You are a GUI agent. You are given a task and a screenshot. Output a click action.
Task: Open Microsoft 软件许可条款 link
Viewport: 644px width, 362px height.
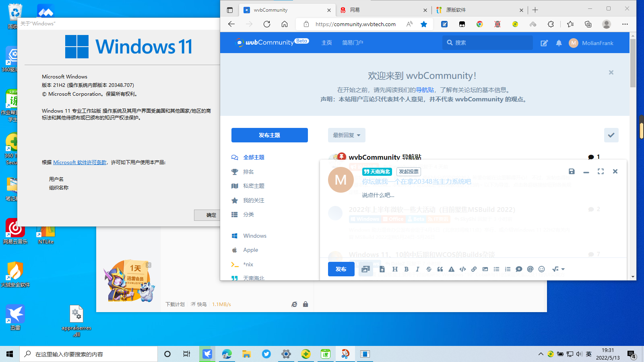[x=80, y=162]
